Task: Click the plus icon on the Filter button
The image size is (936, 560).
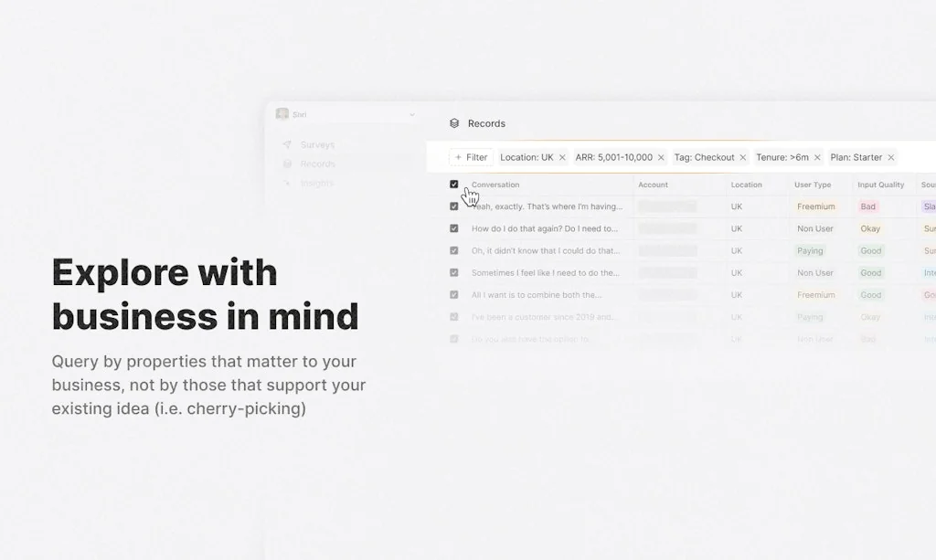Action: (461, 157)
